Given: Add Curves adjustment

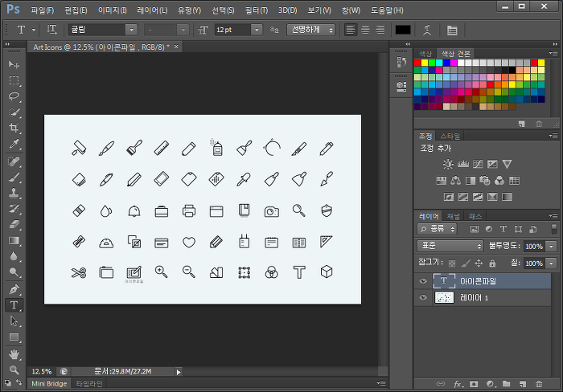Looking at the screenshot, I should pyautogui.click(x=478, y=164).
